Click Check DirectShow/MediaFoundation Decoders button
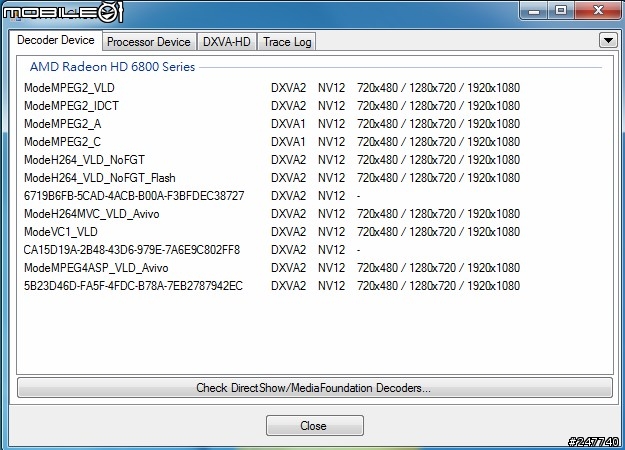 [x=314, y=388]
